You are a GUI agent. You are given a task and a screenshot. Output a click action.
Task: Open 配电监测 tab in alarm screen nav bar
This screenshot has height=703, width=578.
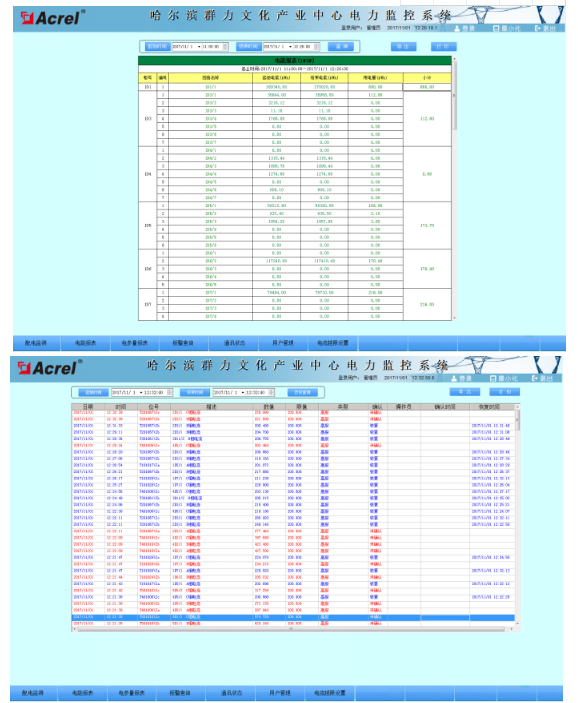33,693
